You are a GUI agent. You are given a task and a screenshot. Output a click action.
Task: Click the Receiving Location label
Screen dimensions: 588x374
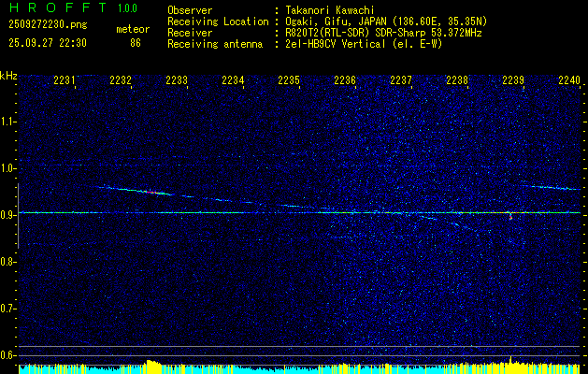pos(218,22)
